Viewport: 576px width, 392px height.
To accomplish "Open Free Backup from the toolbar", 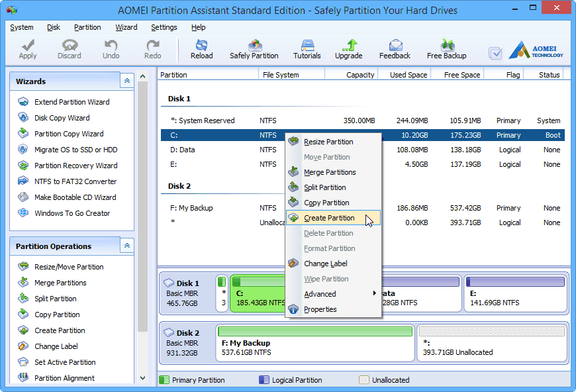I will pyautogui.click(x=446, y=49).
